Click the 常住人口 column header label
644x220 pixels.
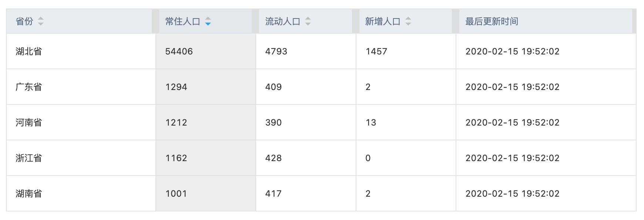pos(183,21)
